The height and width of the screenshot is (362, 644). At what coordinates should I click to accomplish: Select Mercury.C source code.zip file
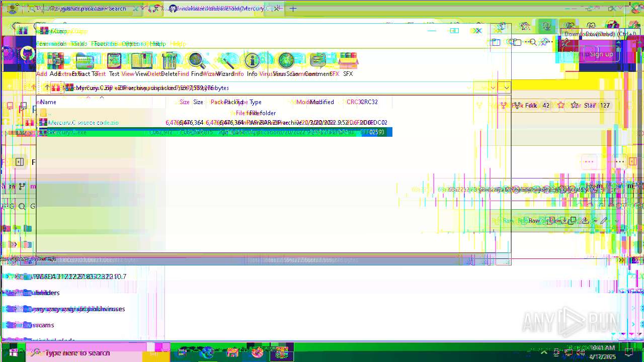tap(215, 123)
